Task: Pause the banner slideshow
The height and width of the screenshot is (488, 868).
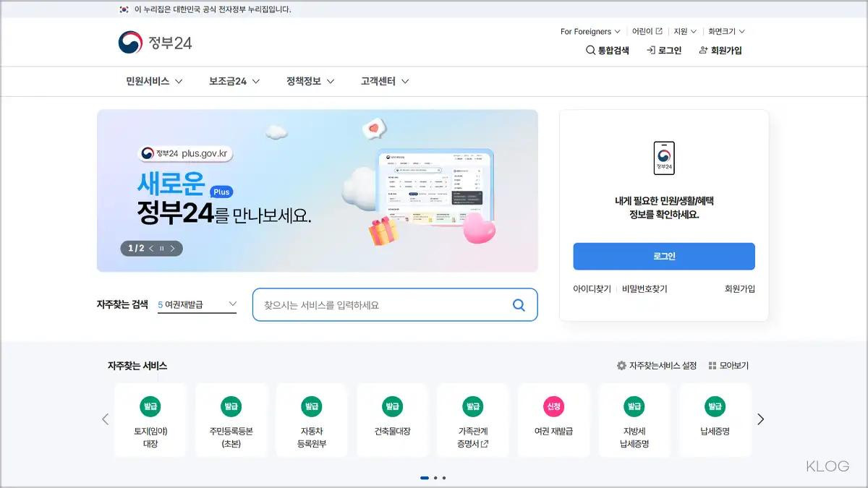Action: pyautogui.click(x=162, y=249)
